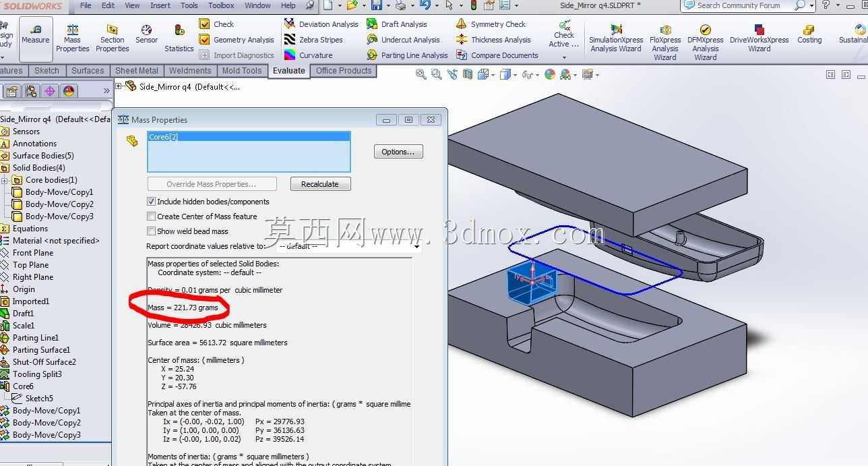Switch to the Mold Tools tab

point(242,71)
